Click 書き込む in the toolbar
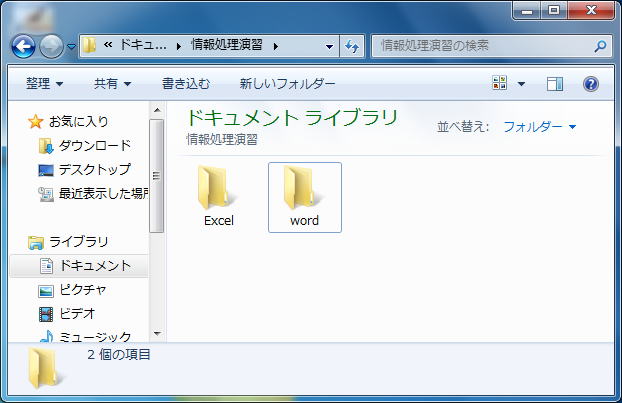Screen dimensions: 622x403 (186, 84)
